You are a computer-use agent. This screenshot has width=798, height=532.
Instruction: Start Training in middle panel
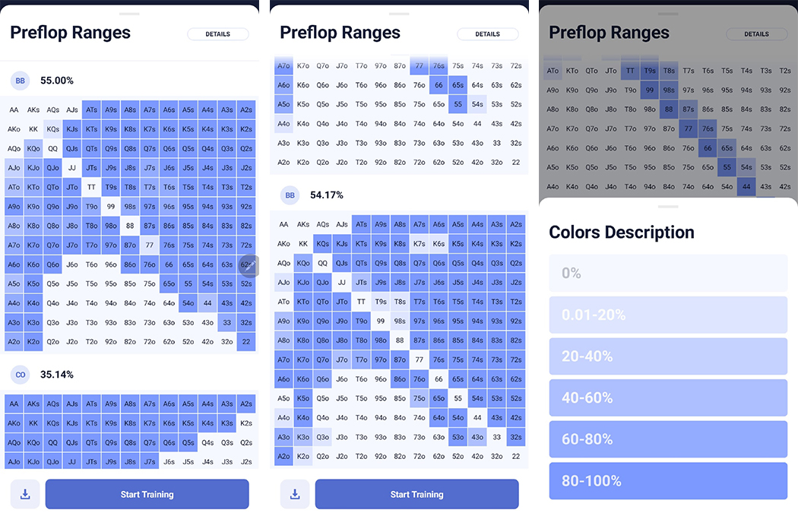click(x=416, y=494)
